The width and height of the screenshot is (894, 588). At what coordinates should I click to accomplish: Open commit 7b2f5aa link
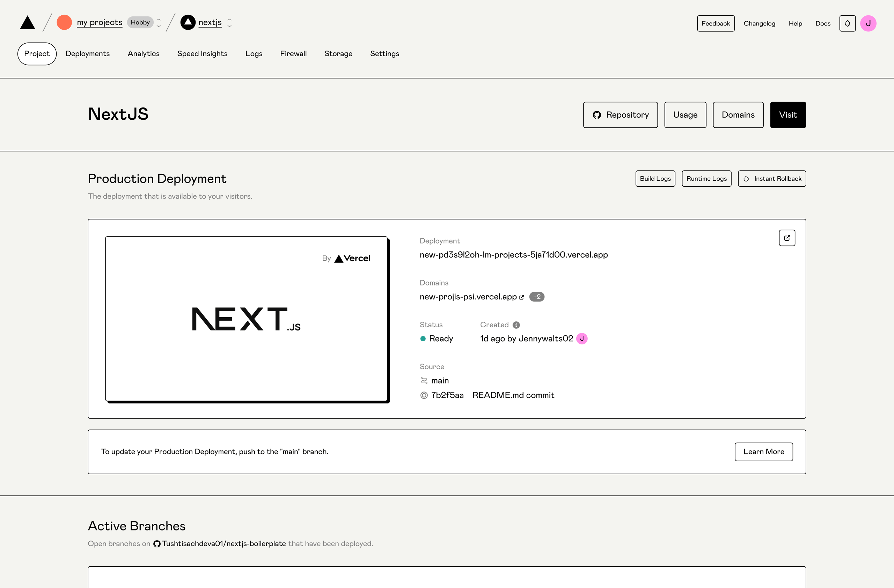click(x=447, y=395)
